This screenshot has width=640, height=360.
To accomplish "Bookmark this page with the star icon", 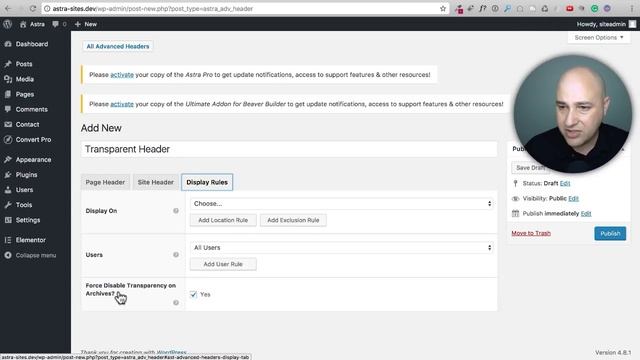I will point(443,9).
